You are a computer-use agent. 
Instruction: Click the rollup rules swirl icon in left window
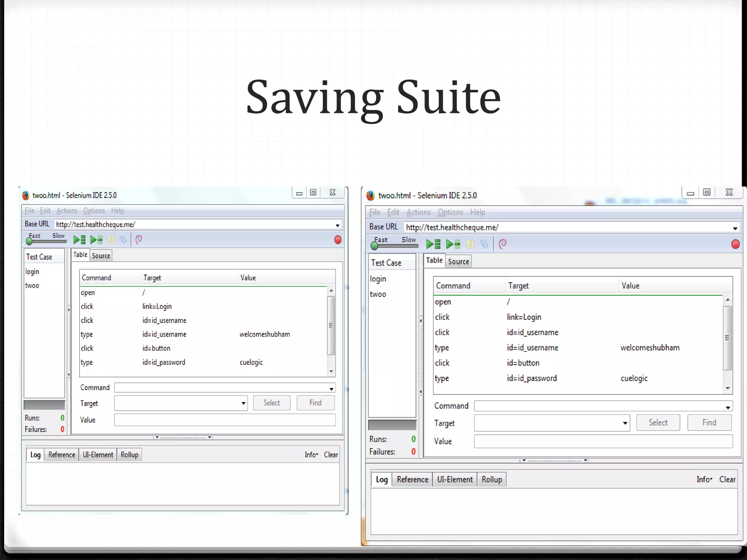coord(139,240)
